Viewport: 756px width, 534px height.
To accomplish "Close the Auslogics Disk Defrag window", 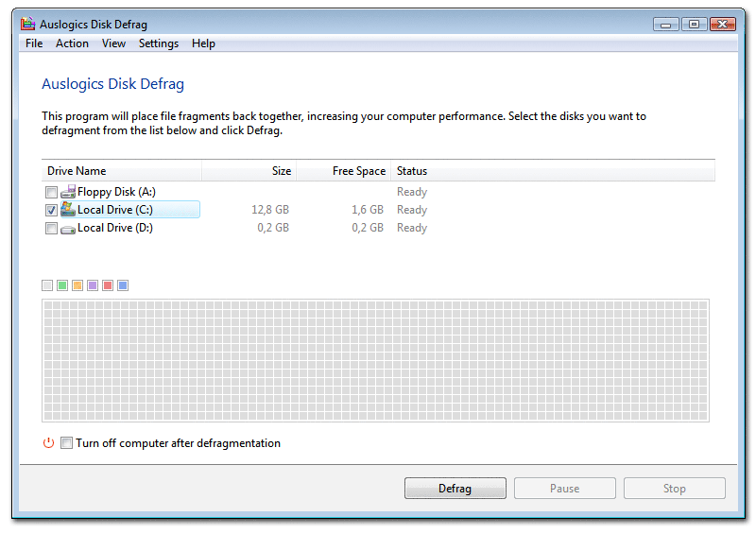I will point(723,25).
